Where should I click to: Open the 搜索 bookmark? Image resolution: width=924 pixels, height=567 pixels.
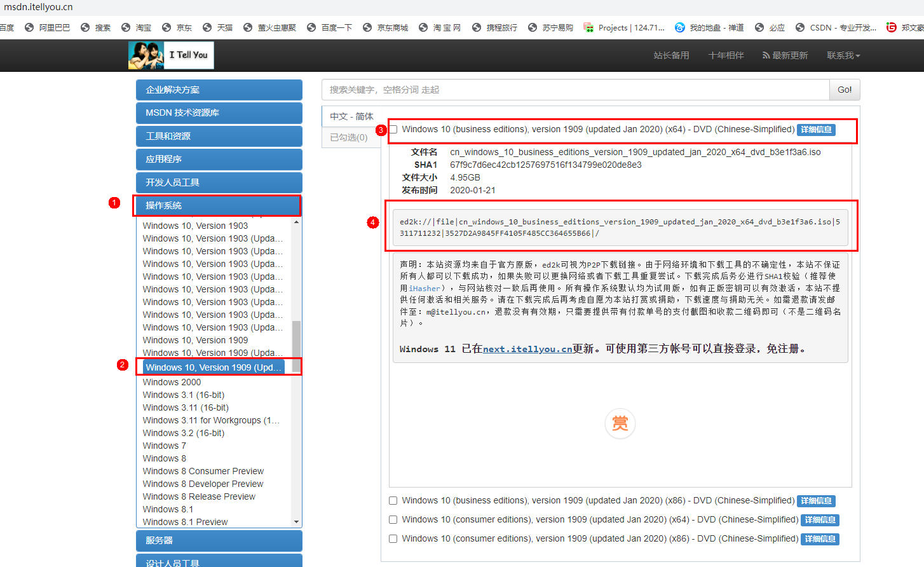coord(96,27)
